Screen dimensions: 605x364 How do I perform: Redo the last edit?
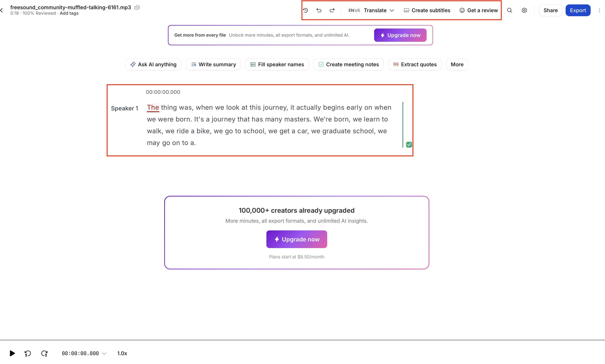tap(332, 10)
